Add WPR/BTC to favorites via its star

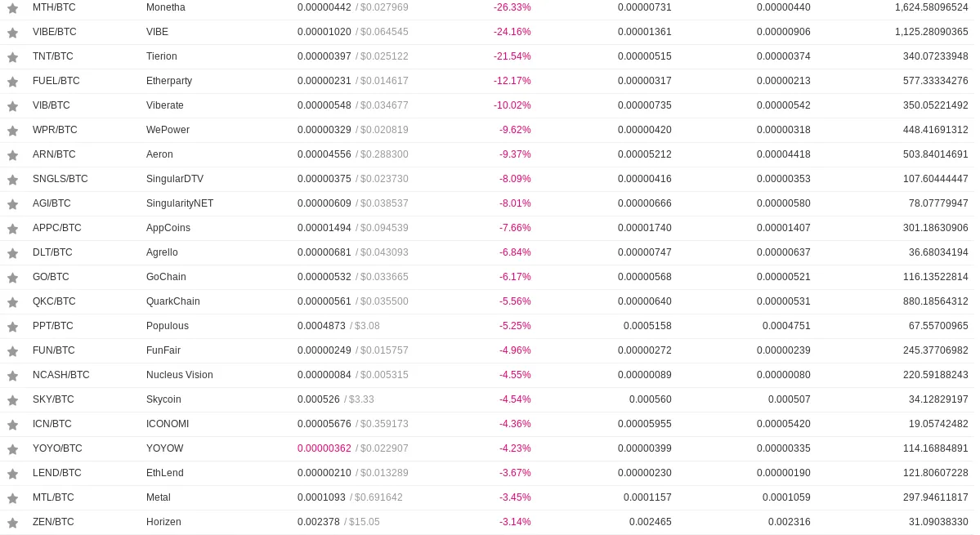[x=12, y=131]
